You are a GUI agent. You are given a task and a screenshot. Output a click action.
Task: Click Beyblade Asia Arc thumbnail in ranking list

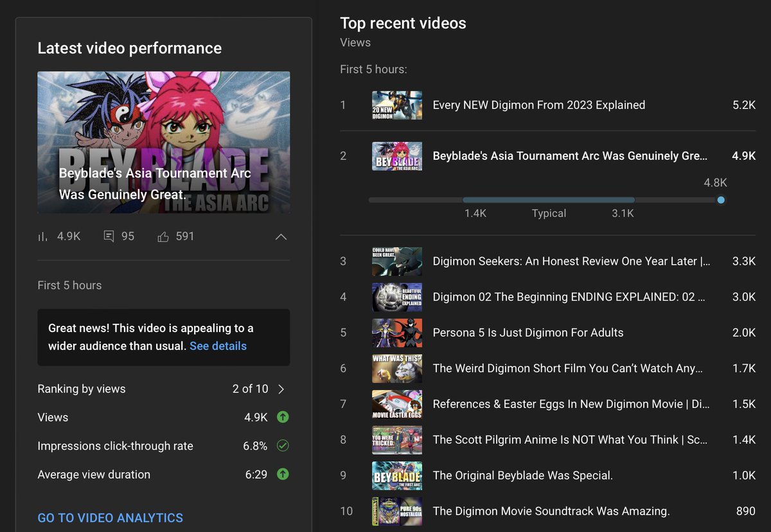coord(397,156)
